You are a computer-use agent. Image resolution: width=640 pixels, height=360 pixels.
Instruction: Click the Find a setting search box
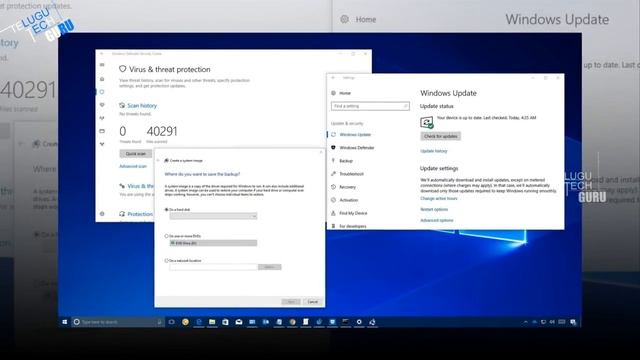pyautogui.click(x=370, y=106)
